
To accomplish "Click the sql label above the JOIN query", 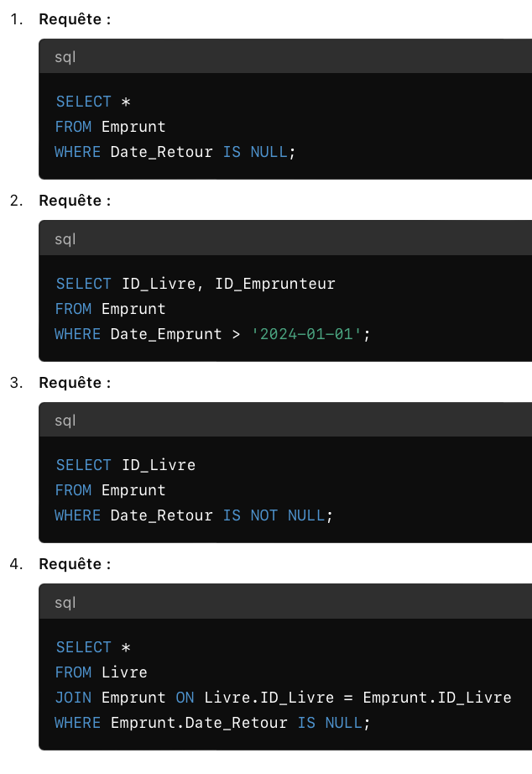I will pyautogui.click(x=65, y=603).
